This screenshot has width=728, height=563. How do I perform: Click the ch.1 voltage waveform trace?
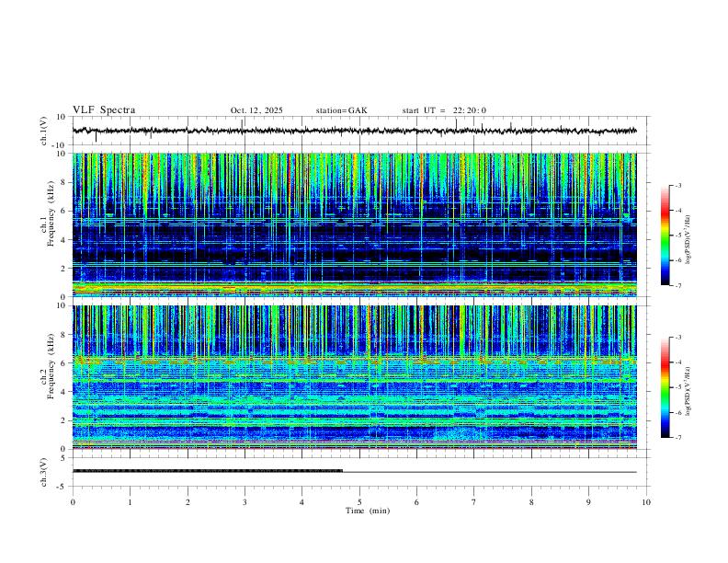[354, 131]
